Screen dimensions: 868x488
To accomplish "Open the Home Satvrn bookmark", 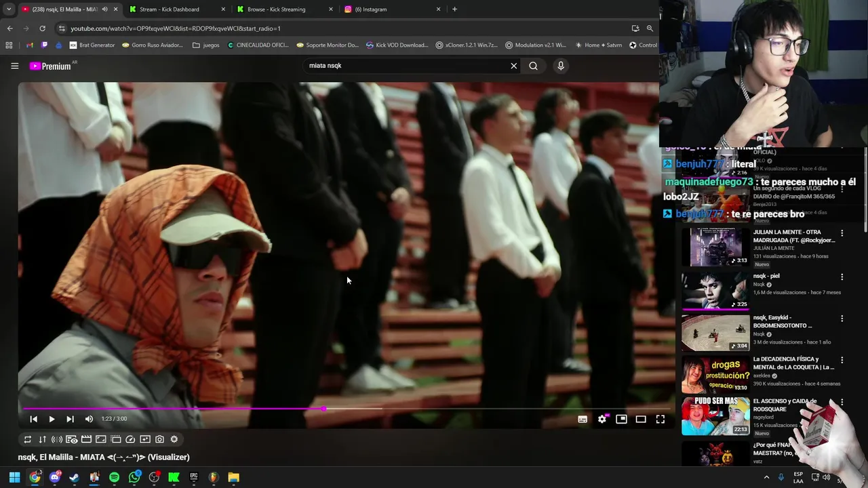I will 598,45.
